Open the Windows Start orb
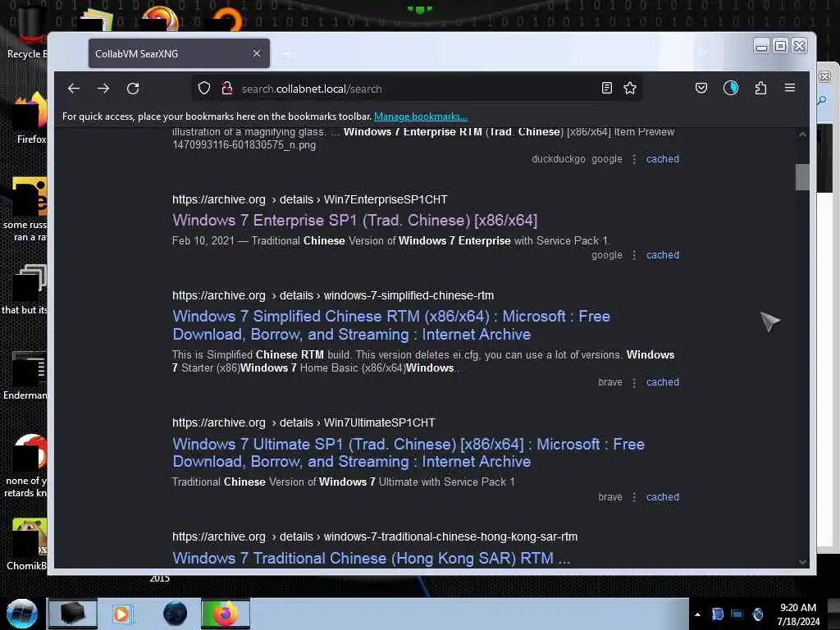 point(22,614)
